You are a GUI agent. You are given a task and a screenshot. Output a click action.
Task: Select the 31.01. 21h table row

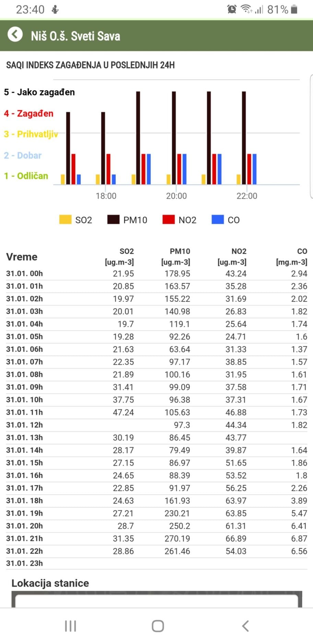(x=156, y=539)
